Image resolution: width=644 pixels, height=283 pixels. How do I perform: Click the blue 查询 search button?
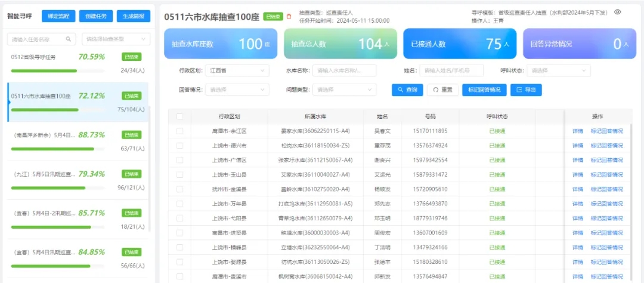(x=407, y=90)
